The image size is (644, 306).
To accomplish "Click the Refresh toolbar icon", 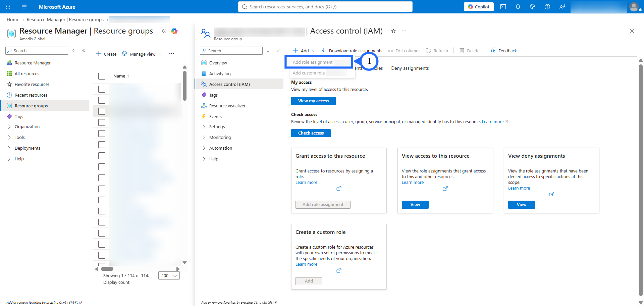I will [428, 51].
